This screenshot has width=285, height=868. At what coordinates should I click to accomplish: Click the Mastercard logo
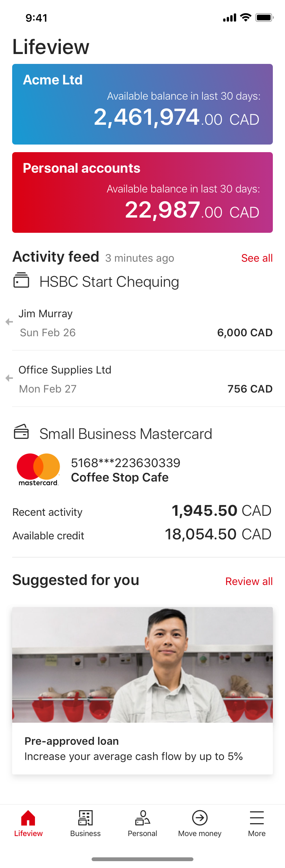[38, 469]
